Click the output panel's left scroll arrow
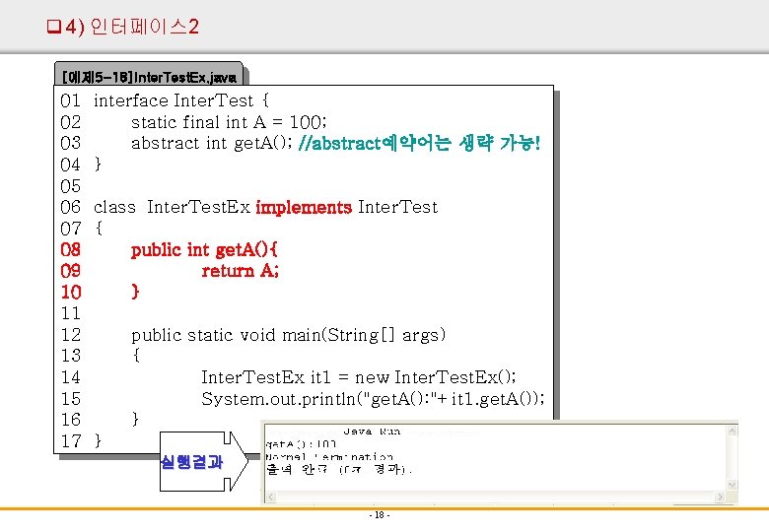Image resolution: width=769 pixels, height=532 pixels. [x=271, y=497]
